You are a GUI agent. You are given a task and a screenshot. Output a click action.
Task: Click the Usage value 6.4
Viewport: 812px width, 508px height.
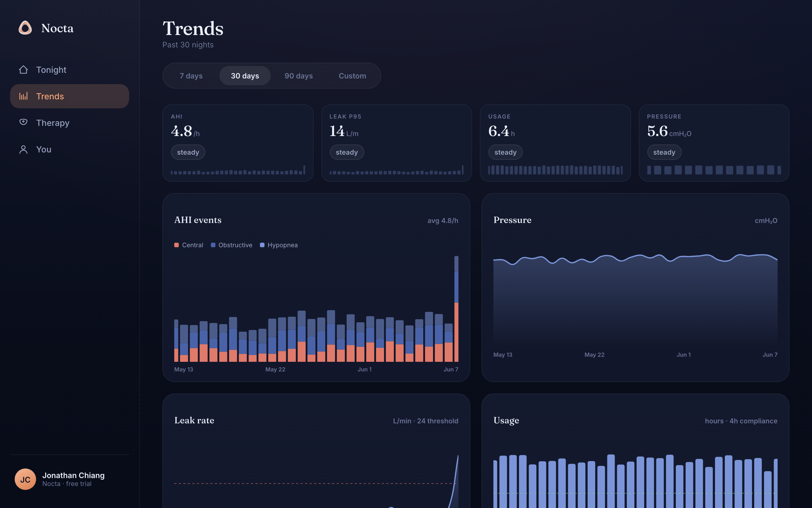point(498,131)
